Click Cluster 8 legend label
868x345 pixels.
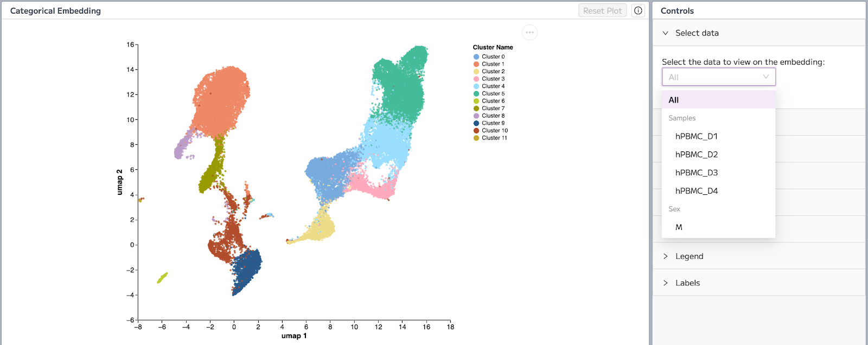coord(493,116)
